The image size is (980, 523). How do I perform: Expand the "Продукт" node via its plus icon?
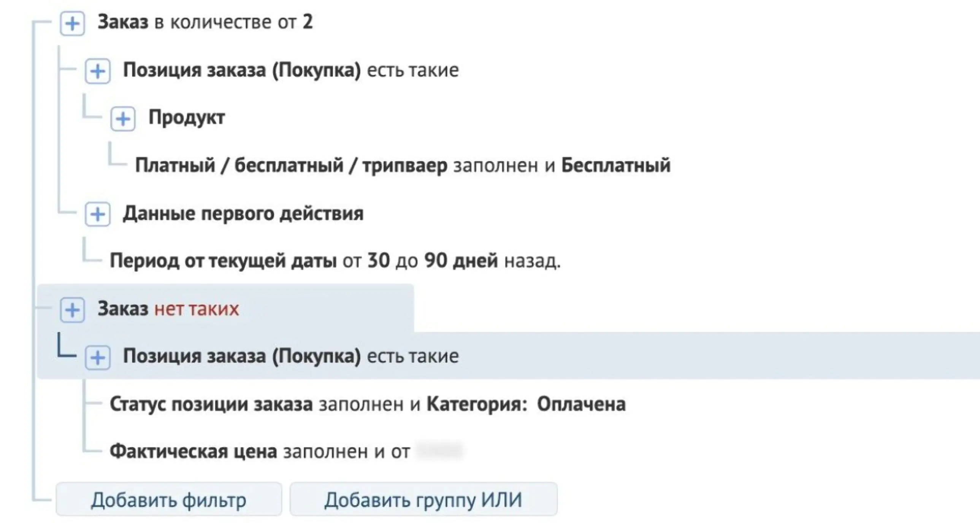pos(122,118)
